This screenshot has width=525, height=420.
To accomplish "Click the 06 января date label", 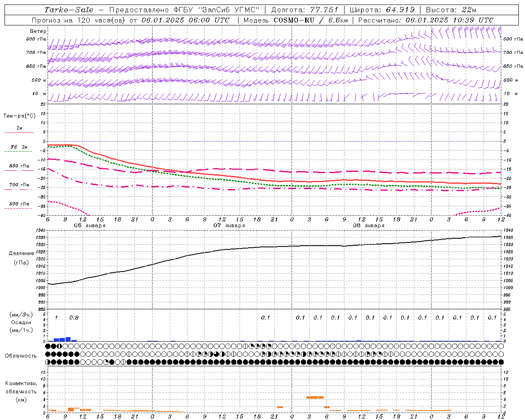I will 89,225.
